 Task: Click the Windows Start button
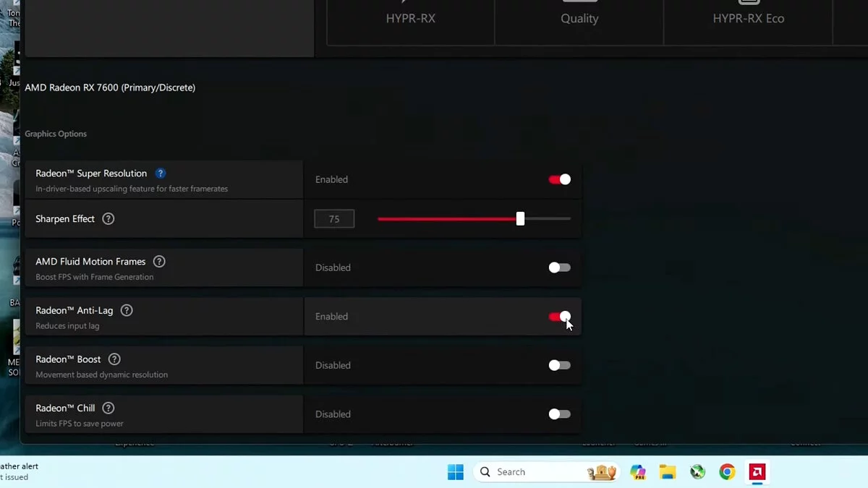455,472
